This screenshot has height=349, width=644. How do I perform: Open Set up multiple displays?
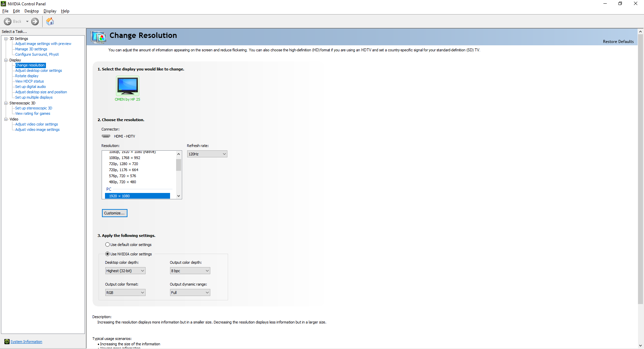(34, 97)
